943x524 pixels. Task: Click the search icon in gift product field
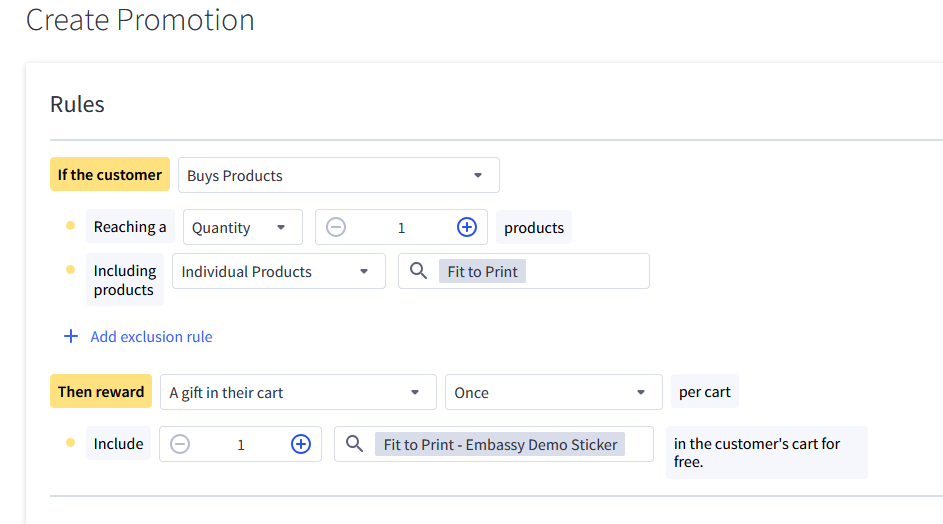tap(354, 445)
